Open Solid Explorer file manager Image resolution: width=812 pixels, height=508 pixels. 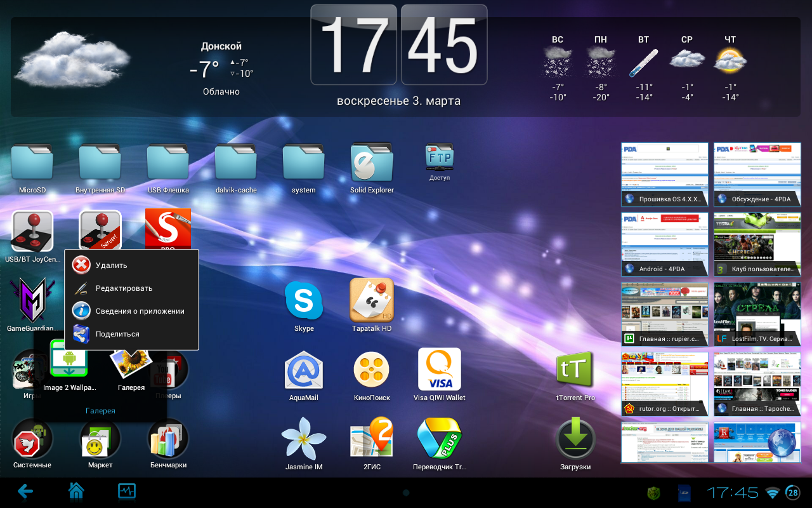click(372, 163)
